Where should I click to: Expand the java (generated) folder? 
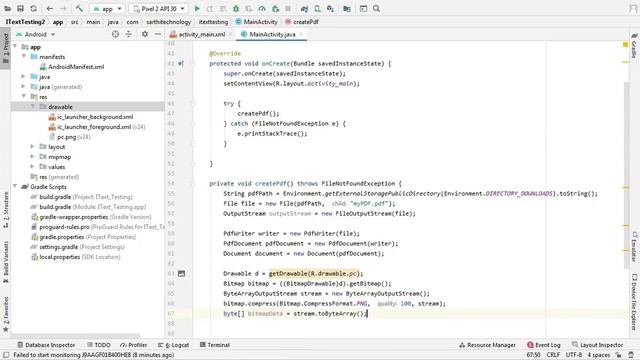pos(24,87)
